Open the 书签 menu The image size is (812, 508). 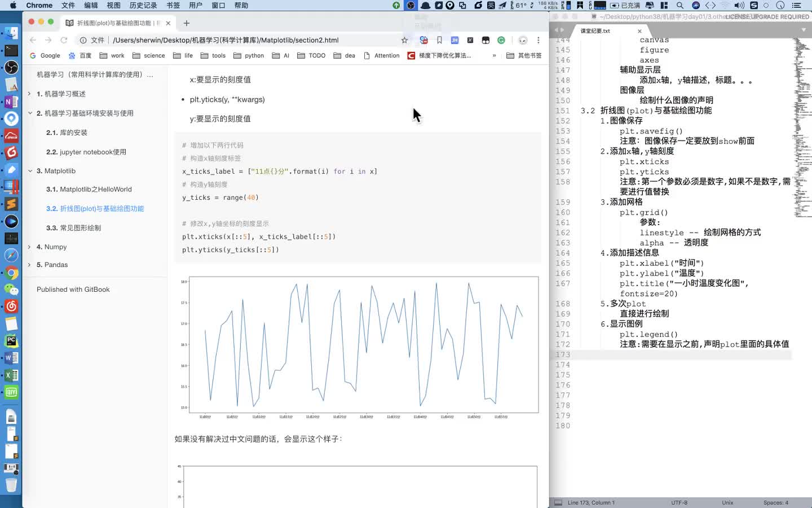coord(173,5)
